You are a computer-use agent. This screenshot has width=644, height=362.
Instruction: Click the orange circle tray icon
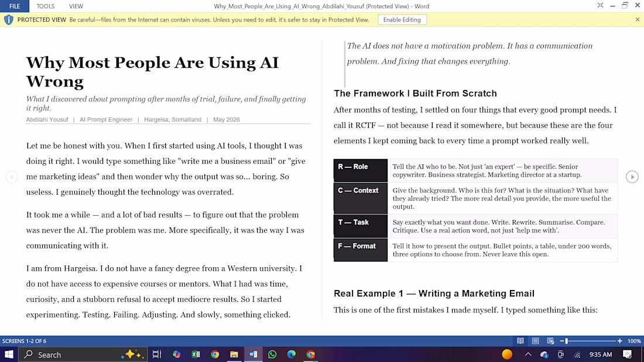507,354
